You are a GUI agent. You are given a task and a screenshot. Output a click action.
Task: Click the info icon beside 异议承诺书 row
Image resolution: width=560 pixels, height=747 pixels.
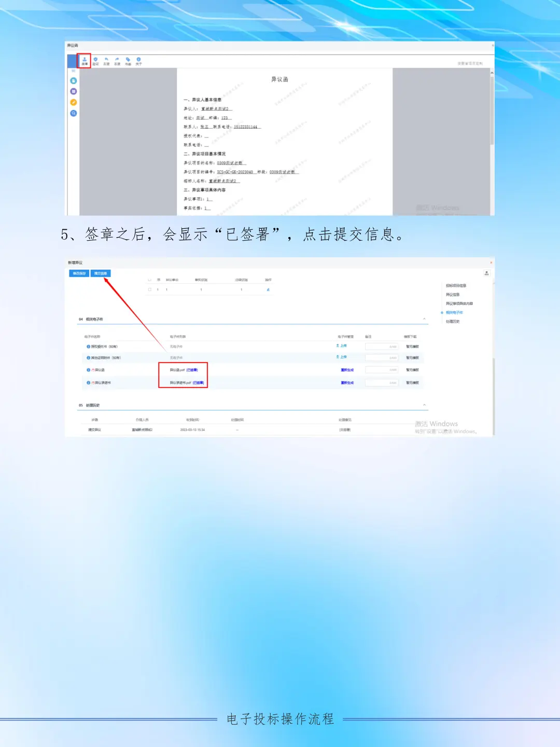[x=88, y=383]
